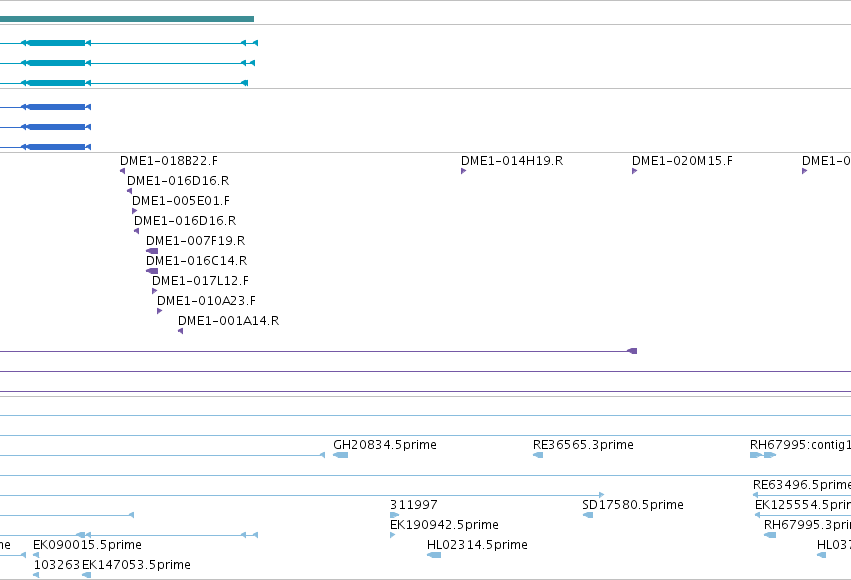Click the DME1-020M15.F arrow marker

(x=634, y=171)
